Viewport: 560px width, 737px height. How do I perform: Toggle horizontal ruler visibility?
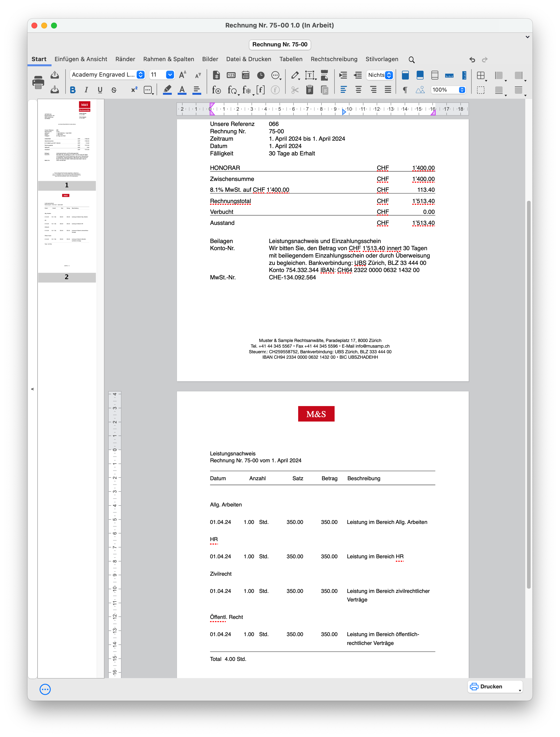click(449, 76)
